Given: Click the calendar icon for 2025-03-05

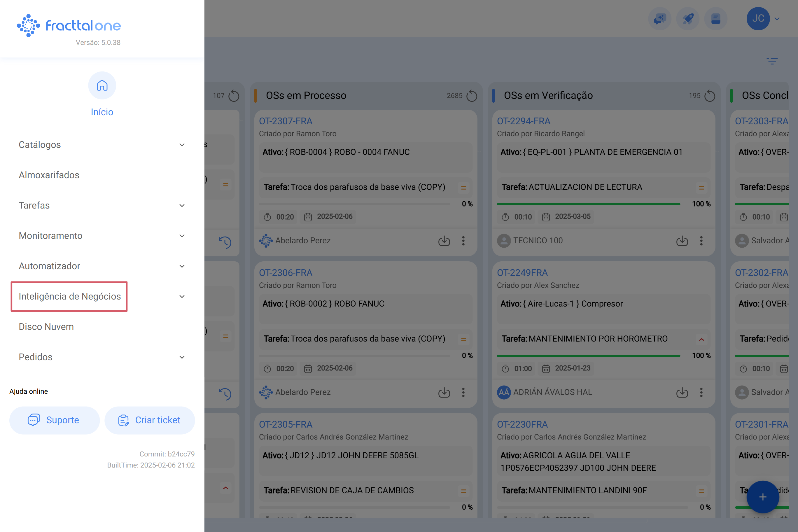Looking at the screenshot, I should click(x=546, y=217).
